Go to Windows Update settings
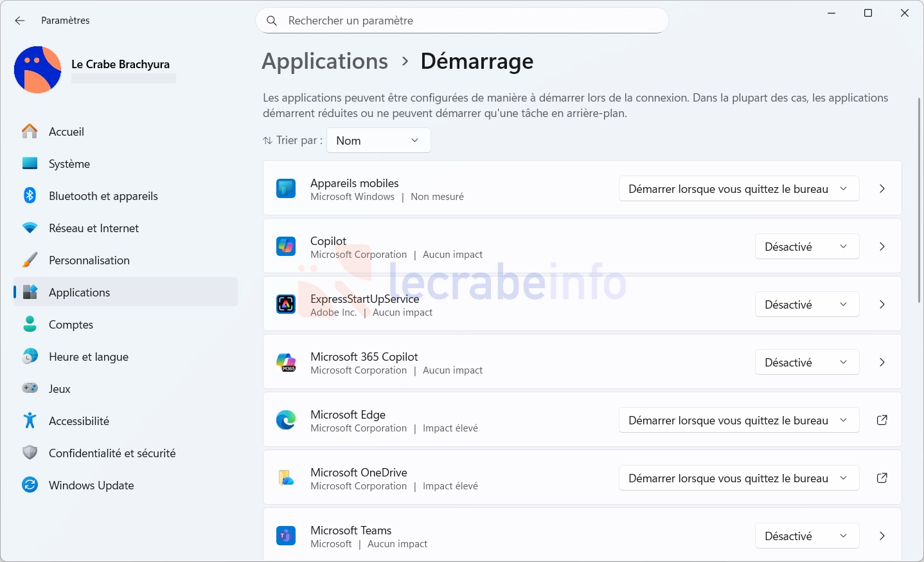The image size is (924, 562). click(91, 485)
